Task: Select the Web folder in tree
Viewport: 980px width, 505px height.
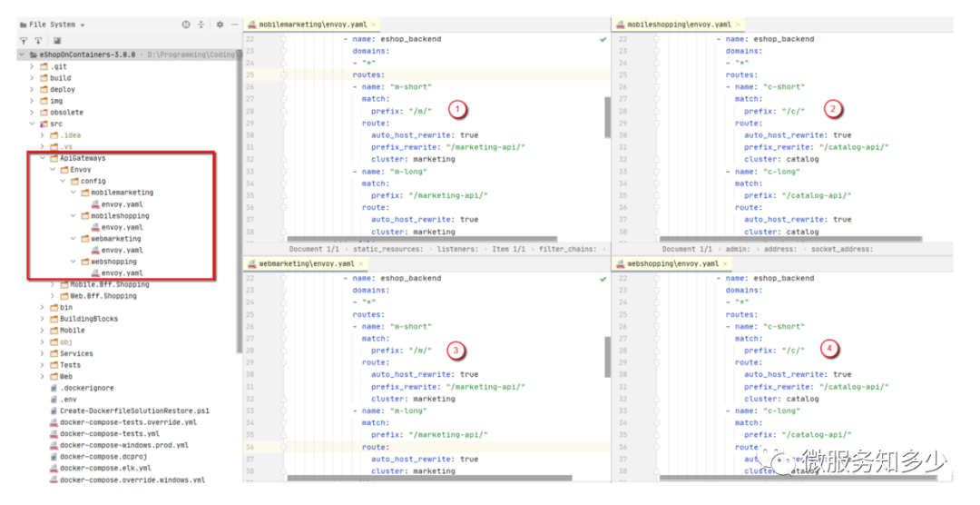Action: pyautogui.click(x=66, y=377)
